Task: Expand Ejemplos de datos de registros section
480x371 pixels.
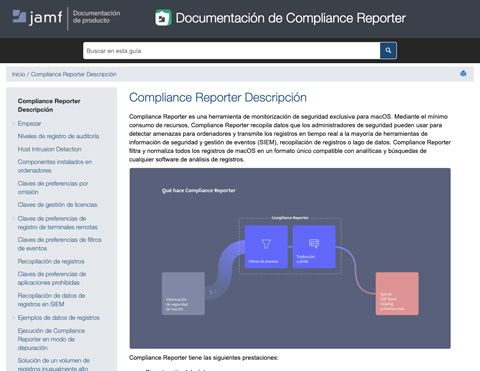Action: [14, 318]
